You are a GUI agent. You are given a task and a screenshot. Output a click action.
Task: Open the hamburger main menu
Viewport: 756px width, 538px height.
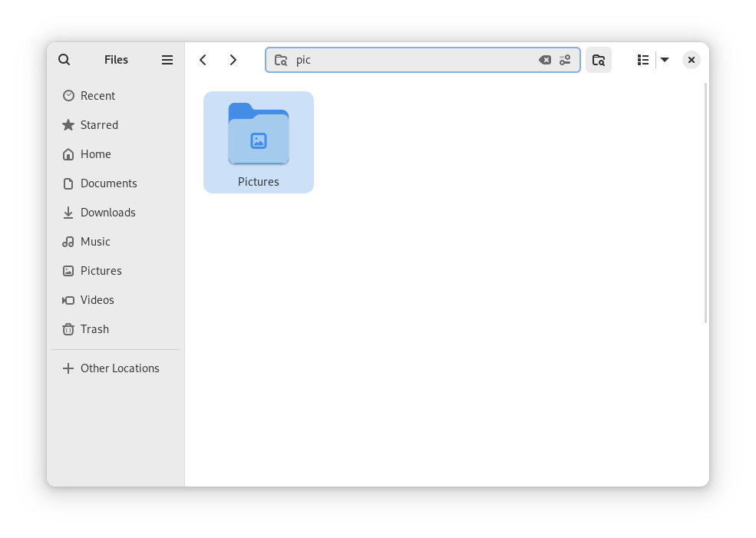pos(167,60)
